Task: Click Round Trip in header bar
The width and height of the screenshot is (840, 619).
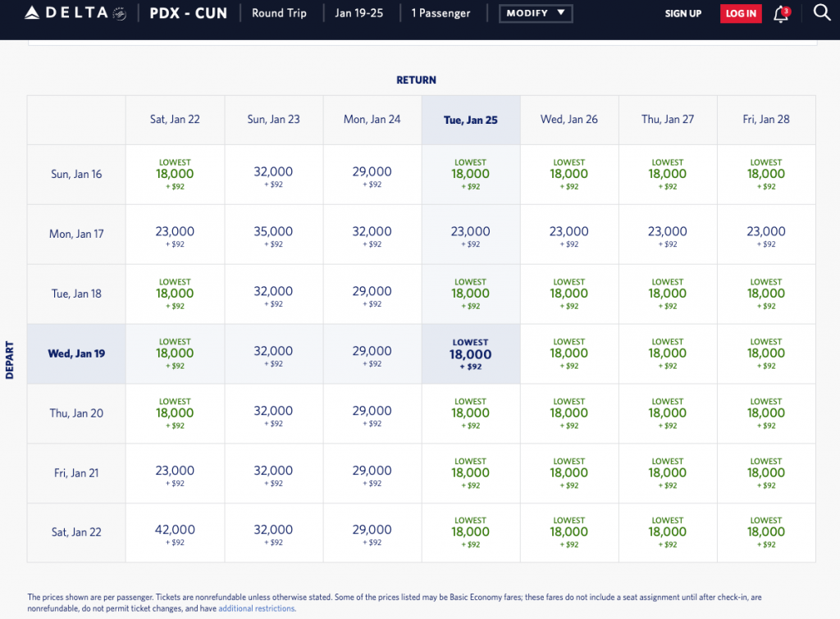Action: (x=280, y=13)
